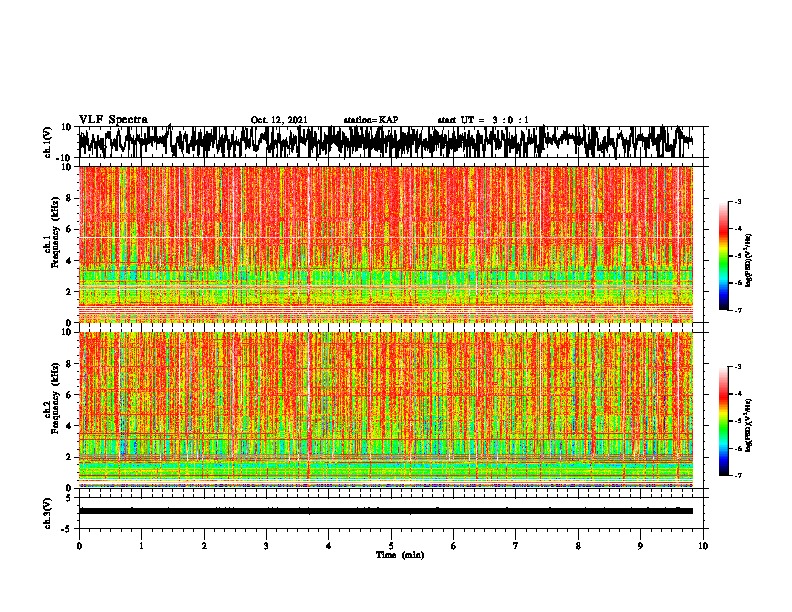This screenshot has height=612, width=792.
Task: Click the ch.2 log(PSD) colorbar title
Action: (x=748, y=425)
